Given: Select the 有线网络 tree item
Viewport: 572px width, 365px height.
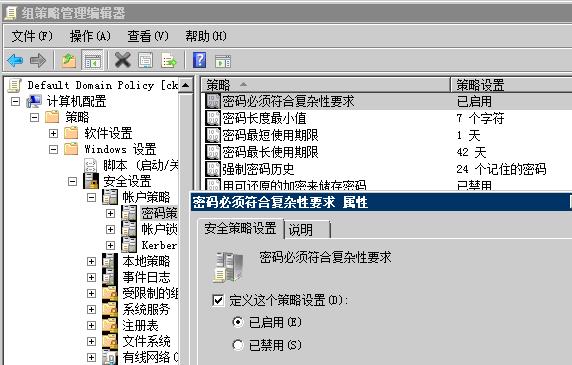Looking at the screenshot, I should point(150,357).
